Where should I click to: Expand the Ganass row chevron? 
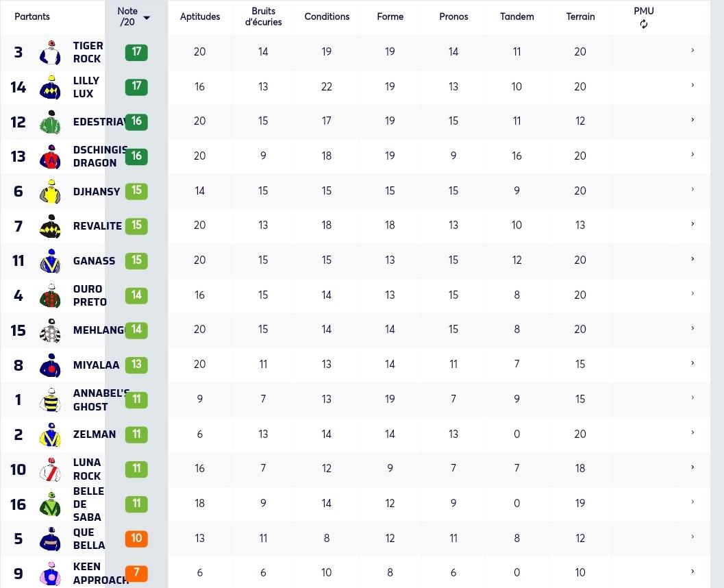click(x=692, y=258)
